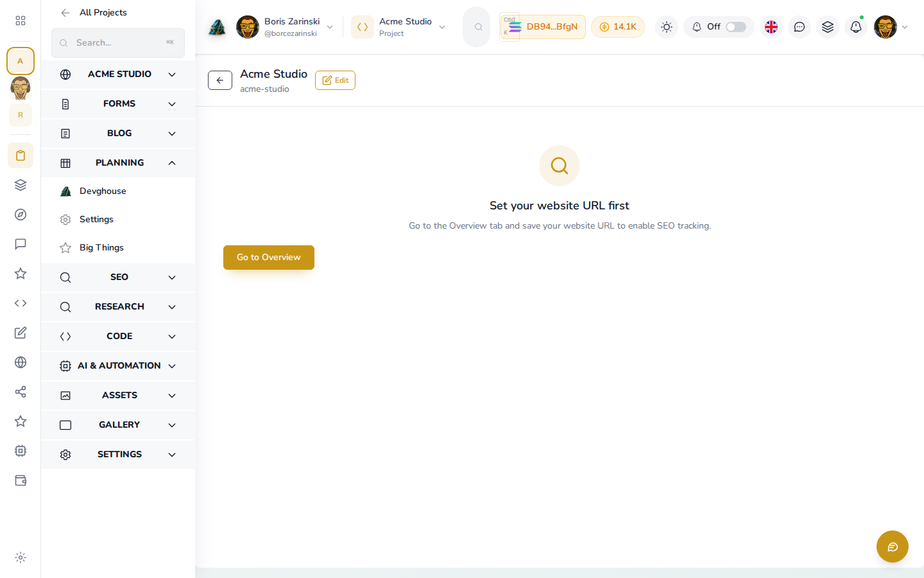This screenshot has height=578, width=924.
Task: Click the 14.1K credits badge
Action: 618,27
